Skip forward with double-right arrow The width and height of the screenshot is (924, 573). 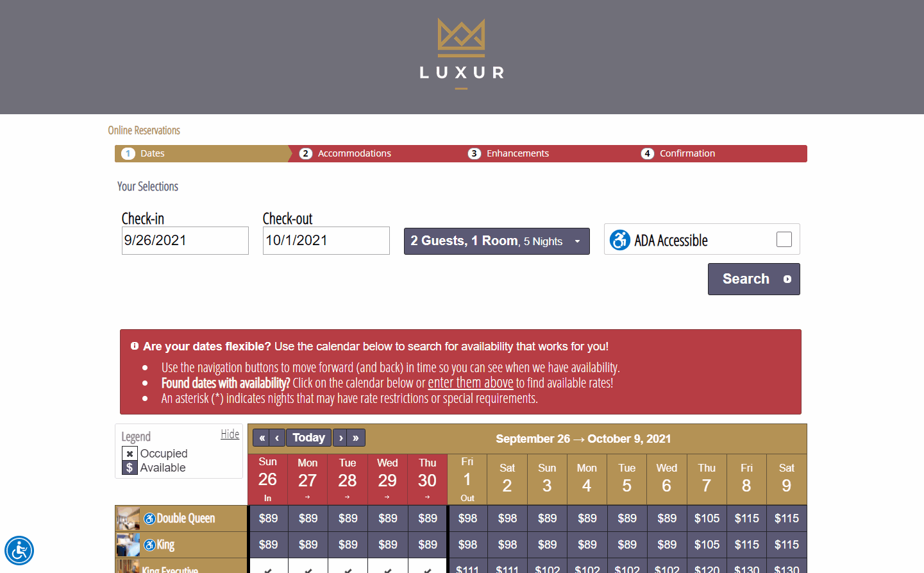point(356,438)
